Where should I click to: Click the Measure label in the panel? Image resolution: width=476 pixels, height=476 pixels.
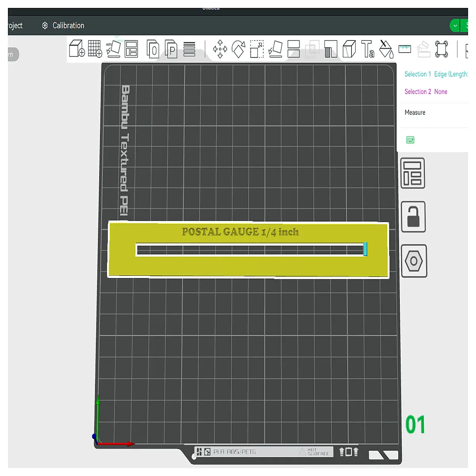coord(415,113)
